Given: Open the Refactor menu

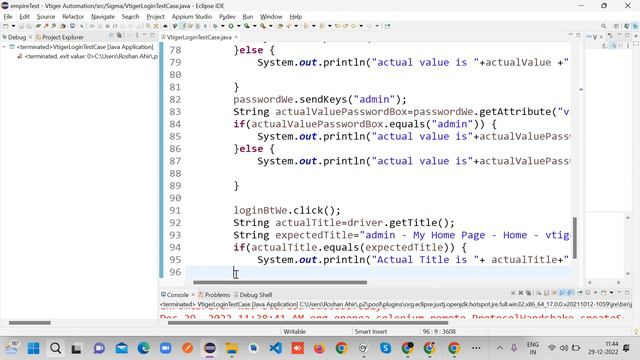Looking at the screenshot, I should point(73,17).
